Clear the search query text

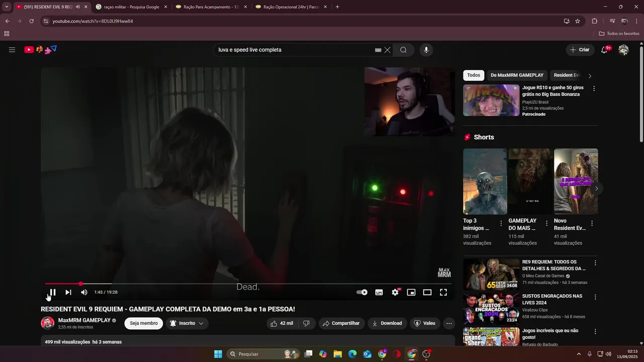(x=387, y=50)
